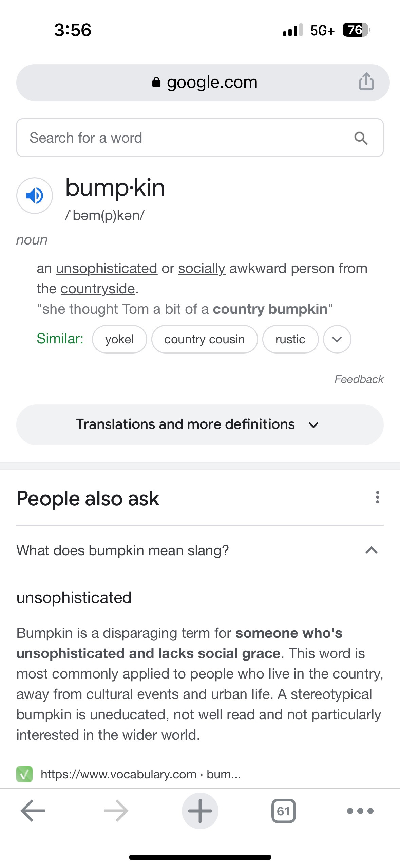Viewport: 400px width, 868px height.
Task: Expand Translations and more definitions
Action: pos(200,424)
